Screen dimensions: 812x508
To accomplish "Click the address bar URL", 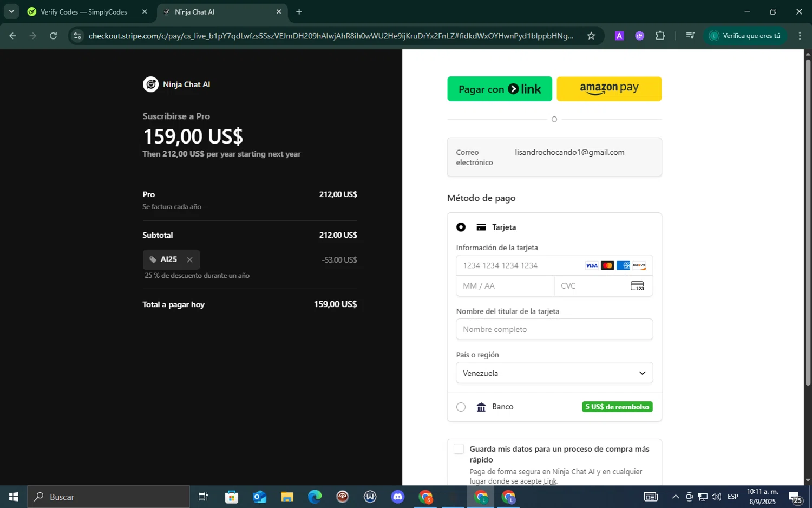I will [x=331, y=36].
